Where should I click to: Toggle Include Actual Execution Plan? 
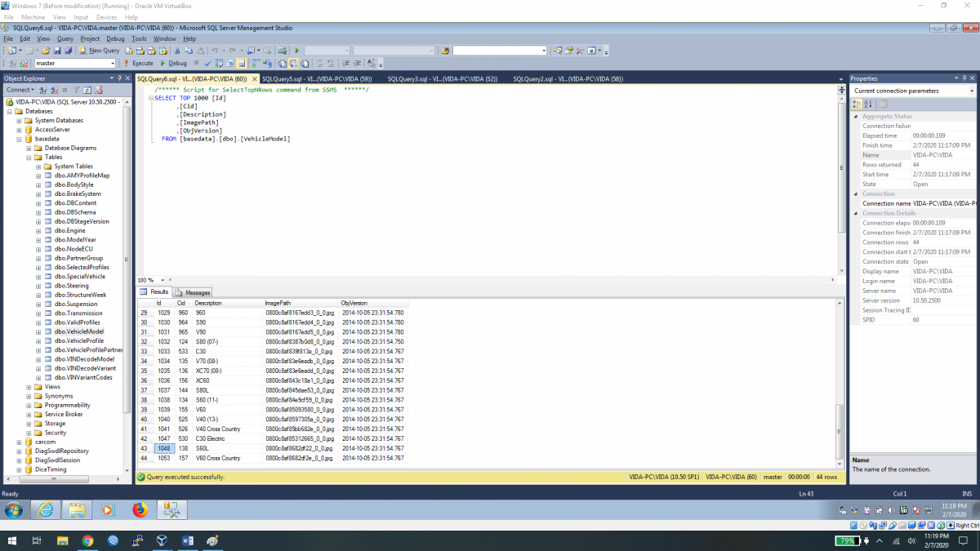click(253, 63)
